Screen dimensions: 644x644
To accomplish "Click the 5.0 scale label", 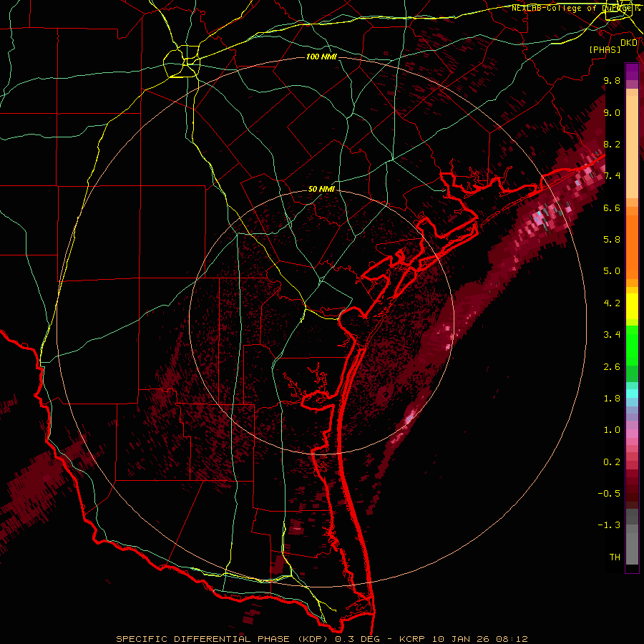I will point(612,271).
